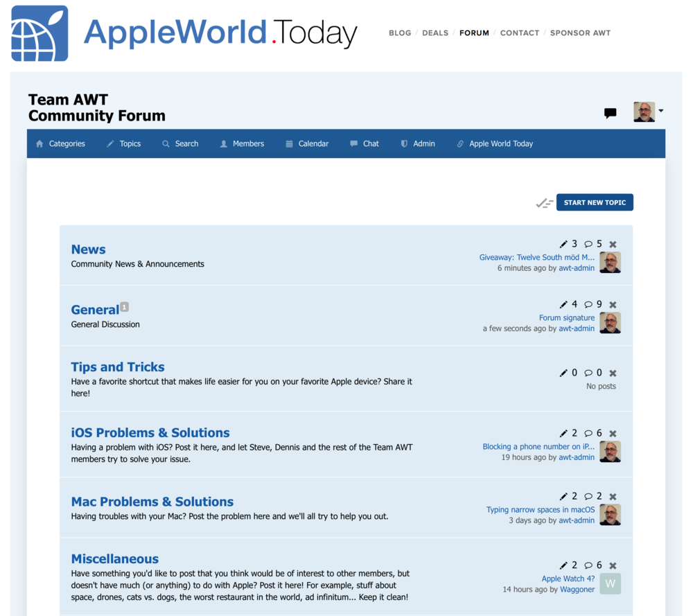Click the replies bubble icon in News row

click(x=588, y=244)
